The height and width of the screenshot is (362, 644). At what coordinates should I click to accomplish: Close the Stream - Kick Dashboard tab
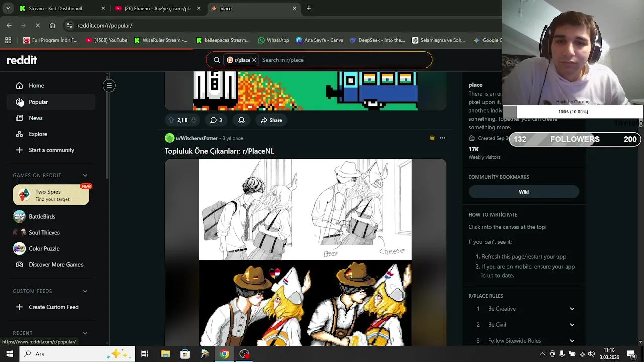tap(103, 9)
